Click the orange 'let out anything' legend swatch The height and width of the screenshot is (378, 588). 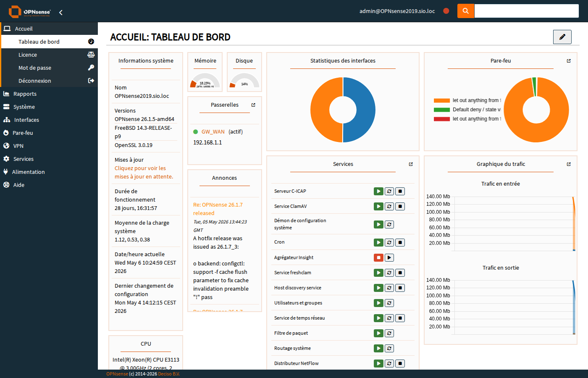(x=442, y=101)
